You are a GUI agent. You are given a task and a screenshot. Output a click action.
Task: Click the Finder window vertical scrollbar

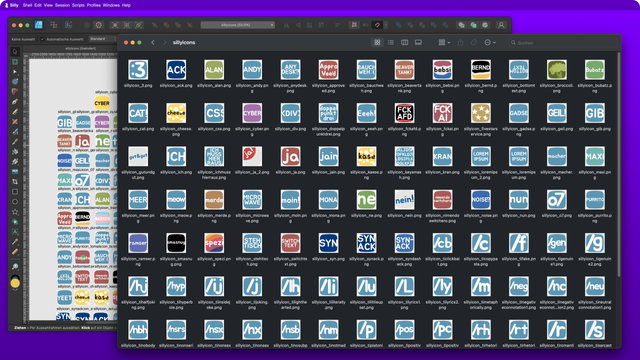click(619, 163)
